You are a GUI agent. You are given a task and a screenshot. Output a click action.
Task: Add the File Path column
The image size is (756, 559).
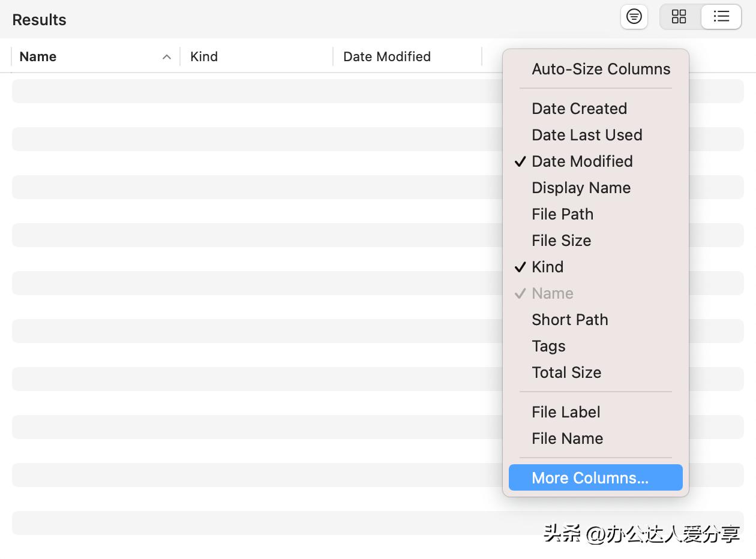click(562, 214)
